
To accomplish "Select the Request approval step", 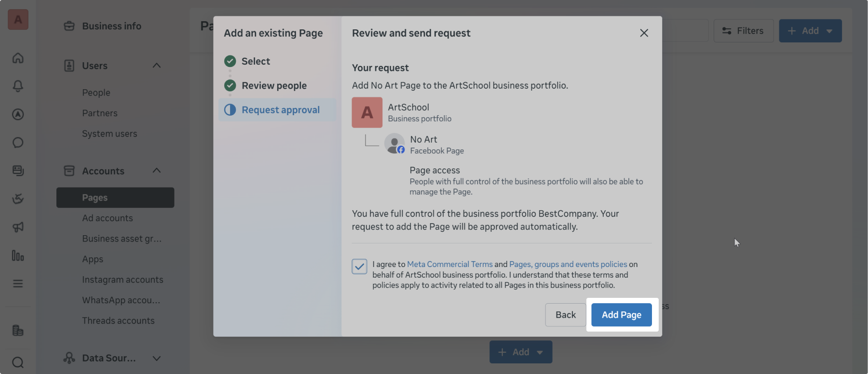I will pos(278,110).
